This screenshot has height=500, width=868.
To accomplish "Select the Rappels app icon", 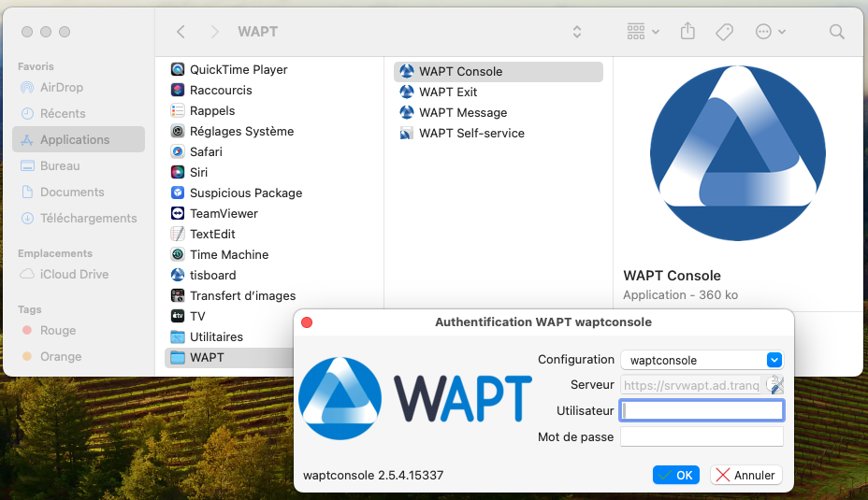I will pos(178,110).
